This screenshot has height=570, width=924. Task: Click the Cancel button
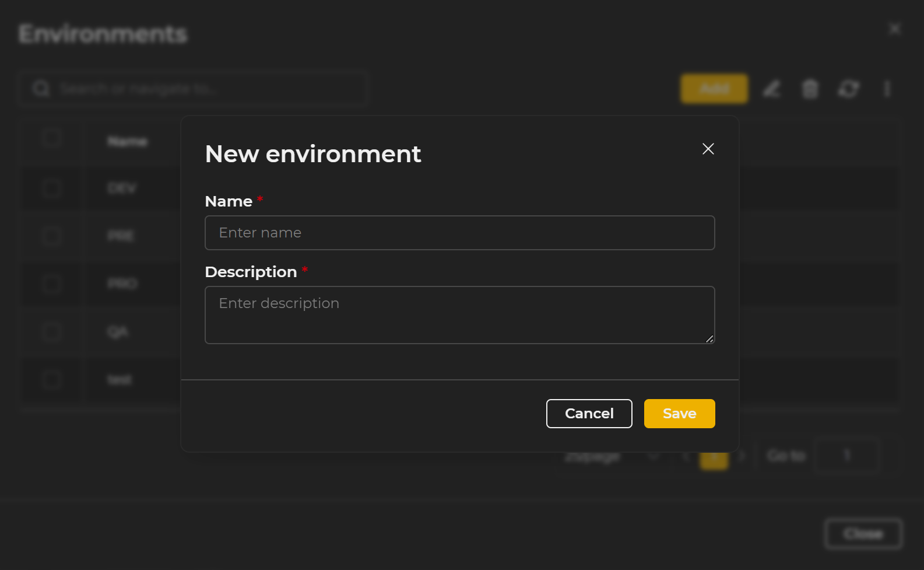(589, 414)
